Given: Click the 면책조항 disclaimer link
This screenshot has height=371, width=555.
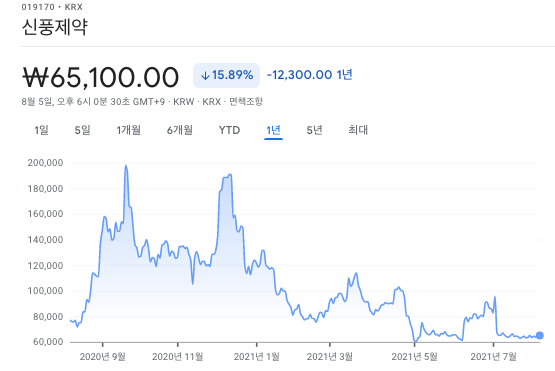Looking at the screenshot, I should tap(246, 102).
